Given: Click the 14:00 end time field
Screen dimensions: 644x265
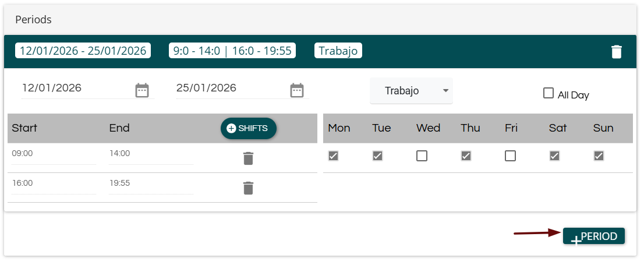Looking at the screenshot, I should click(150, 154).
